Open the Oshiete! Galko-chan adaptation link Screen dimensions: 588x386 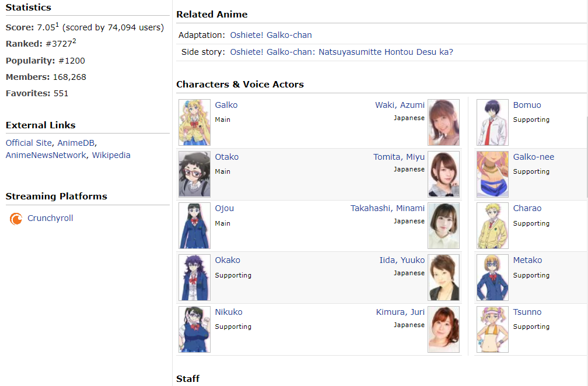tap(271, 36)
